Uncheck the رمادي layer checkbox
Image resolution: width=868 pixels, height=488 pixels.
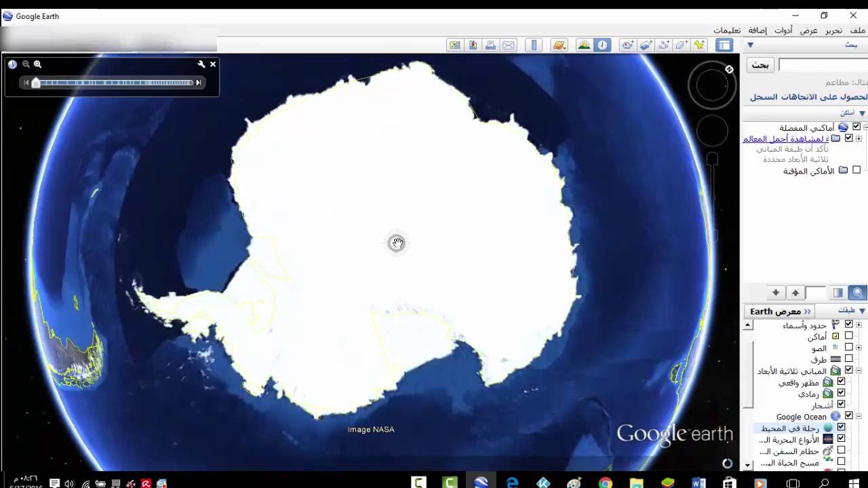(842, 392)
